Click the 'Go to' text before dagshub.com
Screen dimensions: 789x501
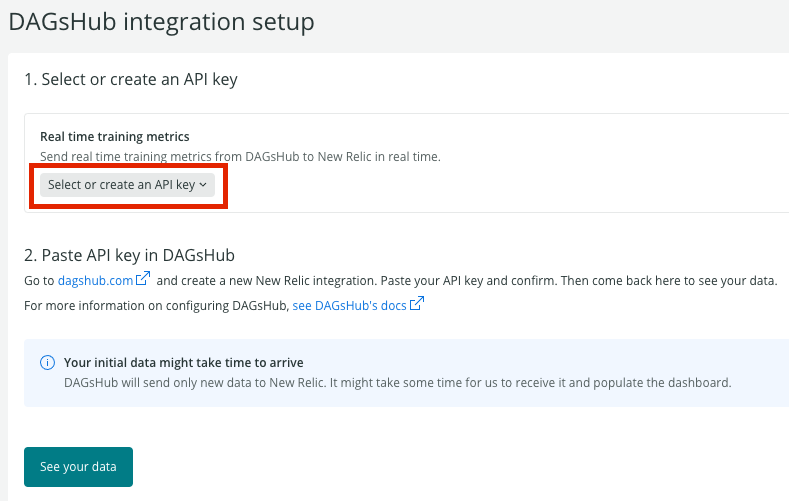point(39,280)
